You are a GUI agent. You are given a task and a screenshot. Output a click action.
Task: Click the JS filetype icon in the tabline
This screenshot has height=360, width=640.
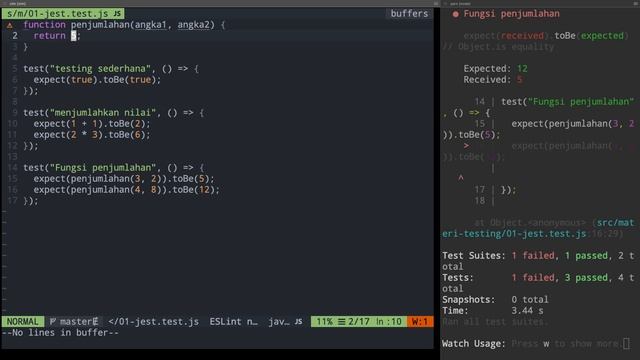(117, 13)
